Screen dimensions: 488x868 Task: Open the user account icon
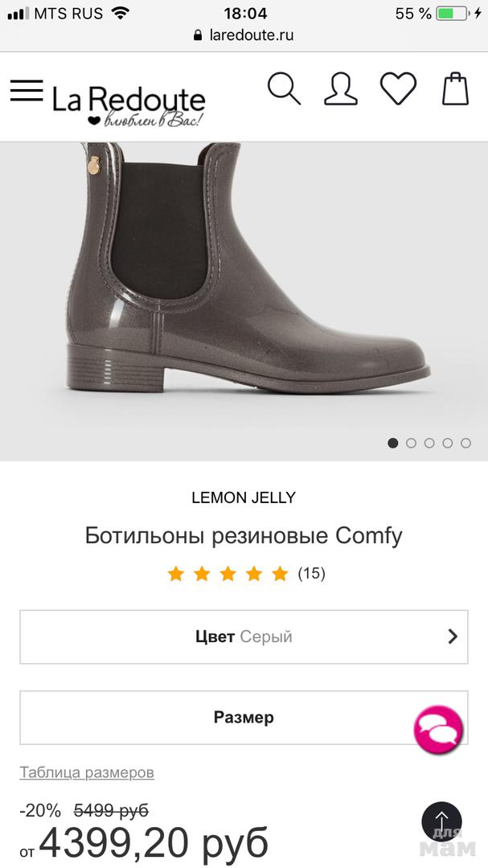tap(340, 89)
